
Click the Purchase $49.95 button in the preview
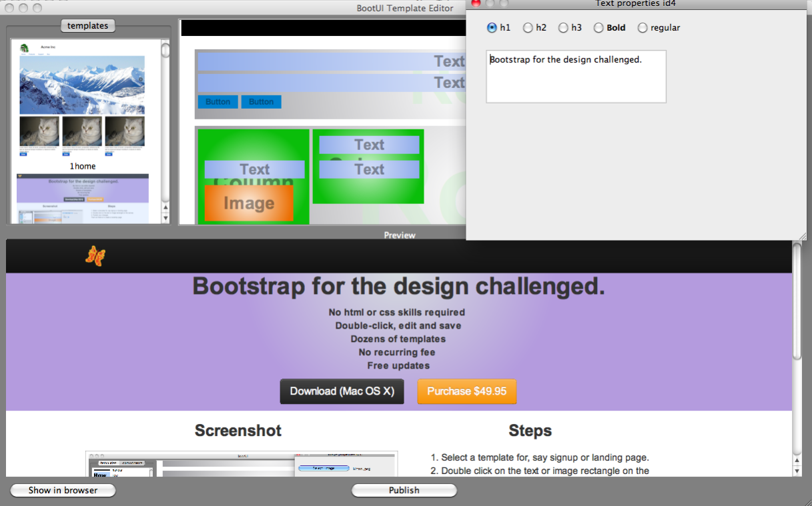[x=466, y=391]
